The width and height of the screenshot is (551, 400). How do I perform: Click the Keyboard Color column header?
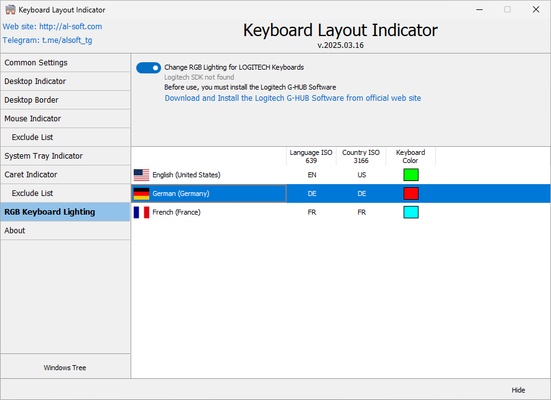tap(410, 156)
